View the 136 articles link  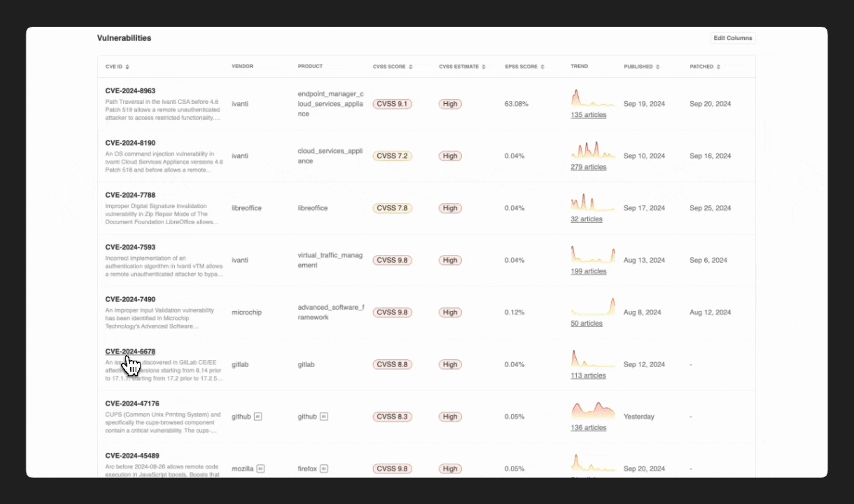[588, 427]
